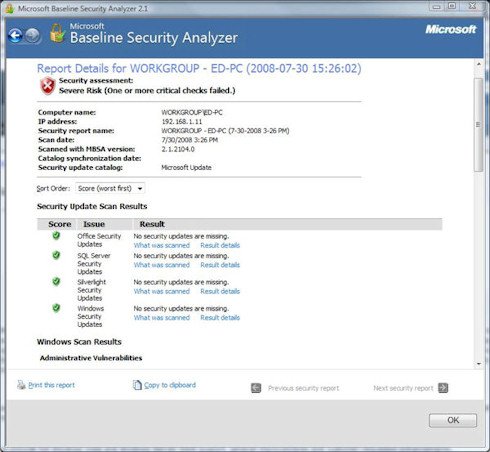This screenshot has width=490, height=452.
Task: Click the OK button
Action: 453,420
